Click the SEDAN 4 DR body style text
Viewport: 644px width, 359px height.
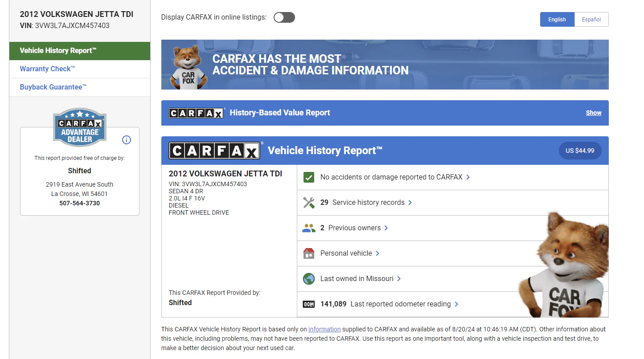[x=186, y=191]
